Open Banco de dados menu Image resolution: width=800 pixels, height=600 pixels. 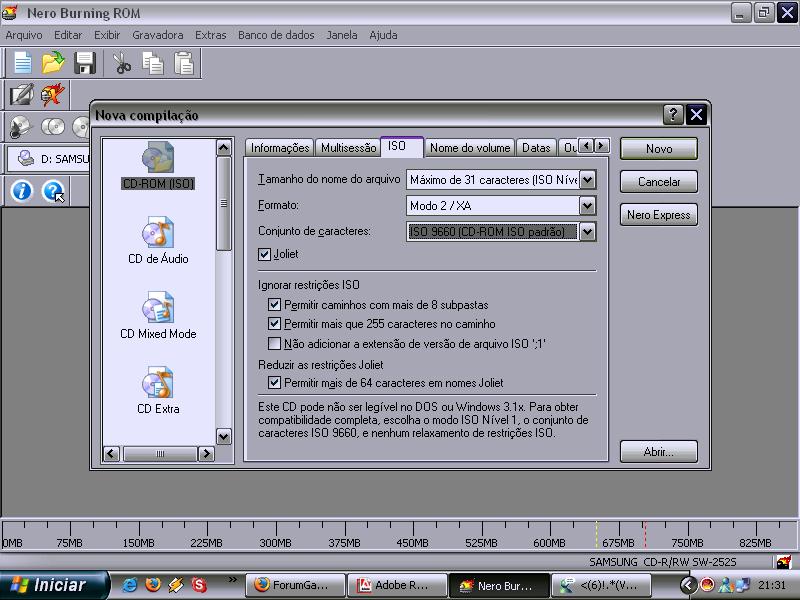point(276,35)
